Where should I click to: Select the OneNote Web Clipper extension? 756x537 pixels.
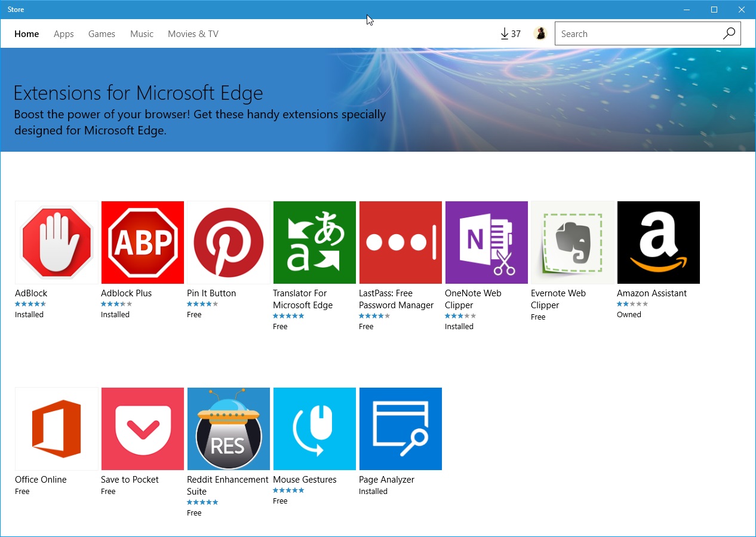[486, 243]
